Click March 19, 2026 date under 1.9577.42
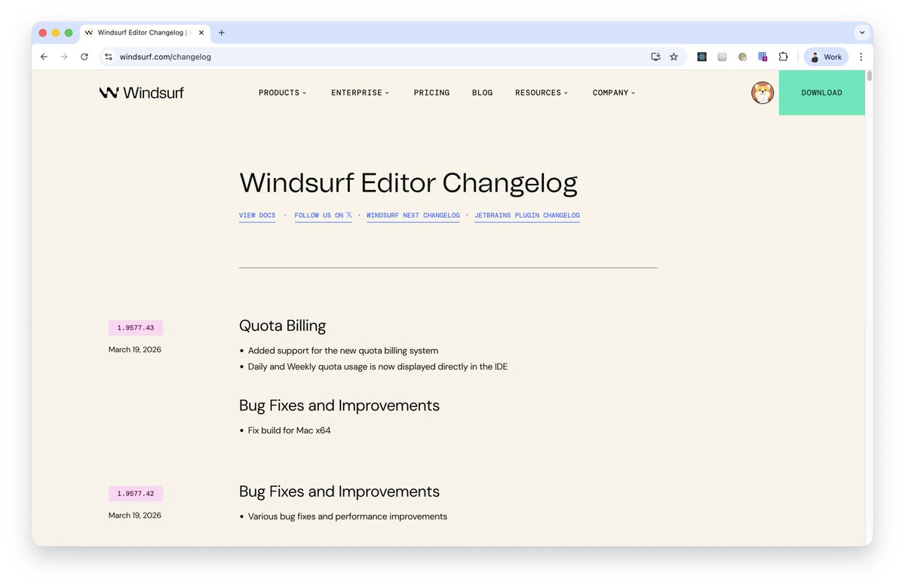 pos(135,516)
